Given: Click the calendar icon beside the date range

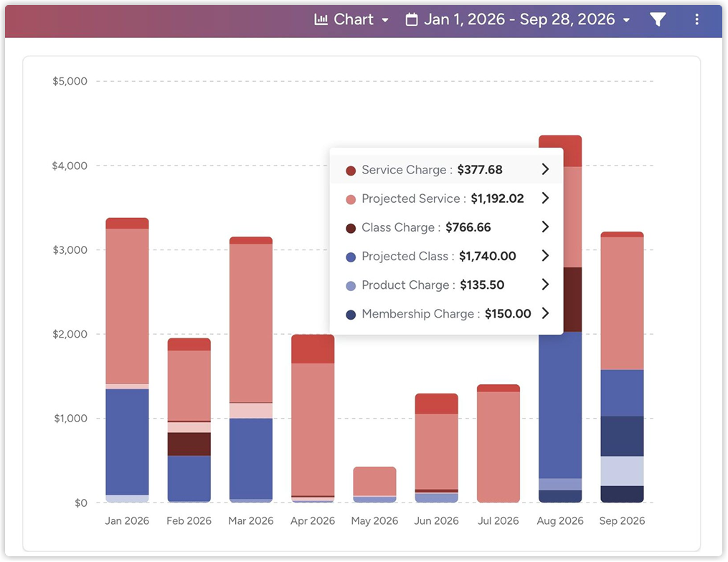Looking at the screenshot, I should coord(412,19).
